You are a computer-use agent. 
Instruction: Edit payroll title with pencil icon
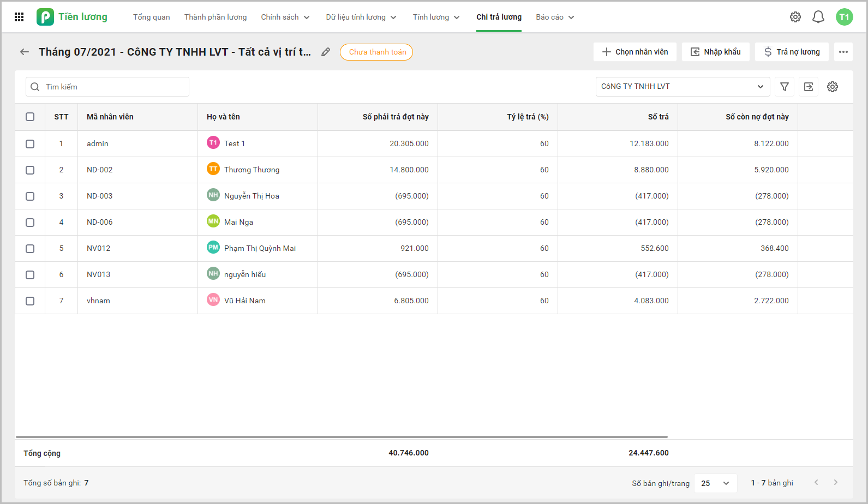coord(326,52)
